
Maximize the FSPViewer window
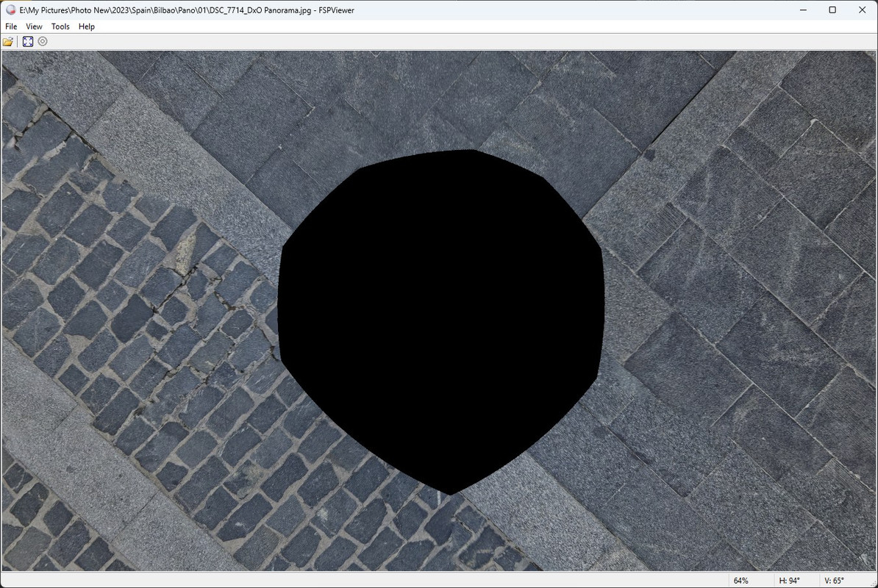click(832, 10)
